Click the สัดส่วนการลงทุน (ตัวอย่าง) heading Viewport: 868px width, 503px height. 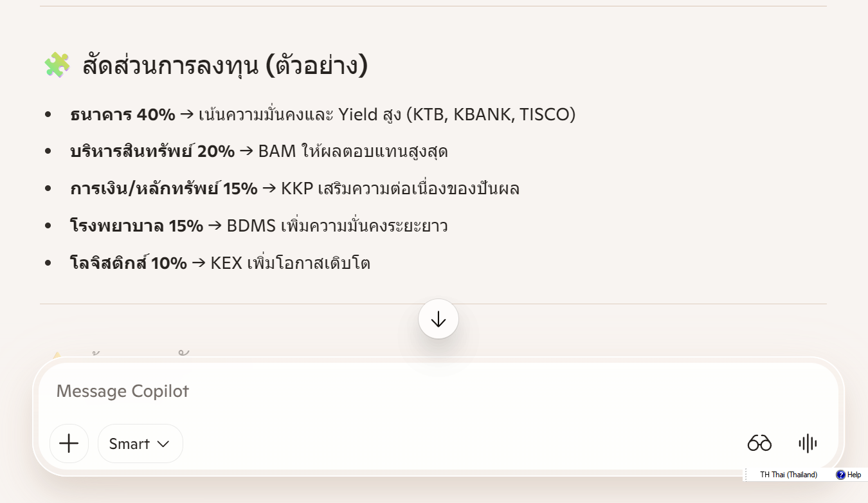coord(225,66)
